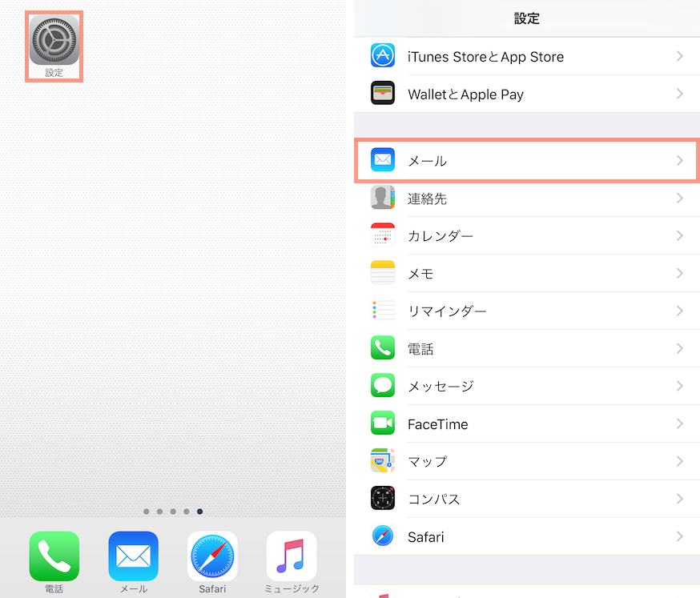700x598 pixels.
Task: Expand the Safari settings row chevron
Action: (x=679, y=536)
